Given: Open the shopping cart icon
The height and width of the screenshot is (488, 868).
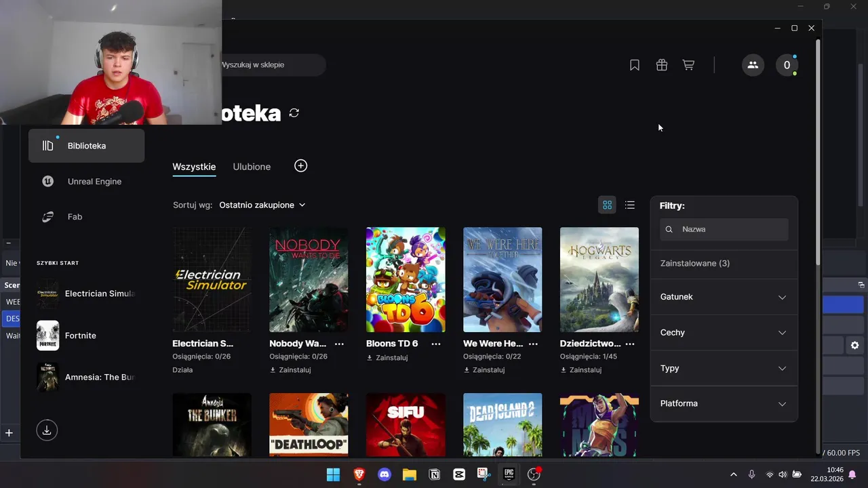Looking at the screenshot, I should coord(688,65).
